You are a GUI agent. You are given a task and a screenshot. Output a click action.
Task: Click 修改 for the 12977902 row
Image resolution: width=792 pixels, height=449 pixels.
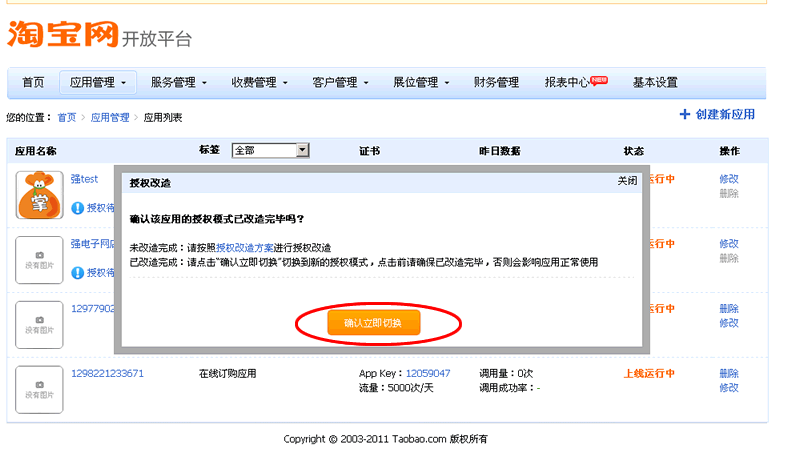click(x=729, y=323)
